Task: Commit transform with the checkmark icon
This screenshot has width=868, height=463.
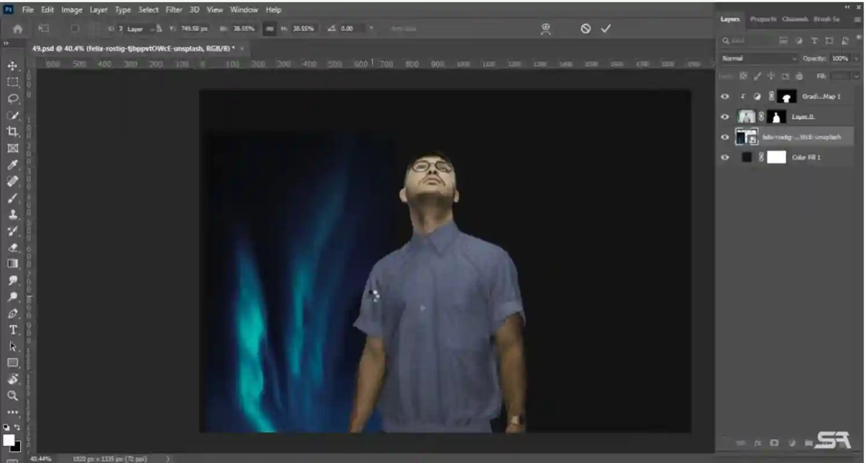Action: tap(605, 28)
